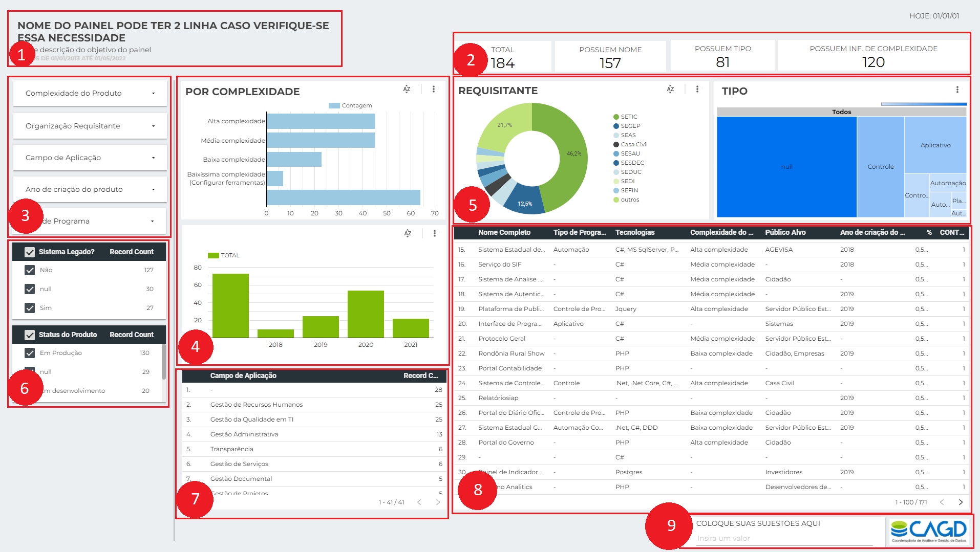980x552 pixels.
Task: Click the TOTAL green legend swatch
Action: point(214,255)
